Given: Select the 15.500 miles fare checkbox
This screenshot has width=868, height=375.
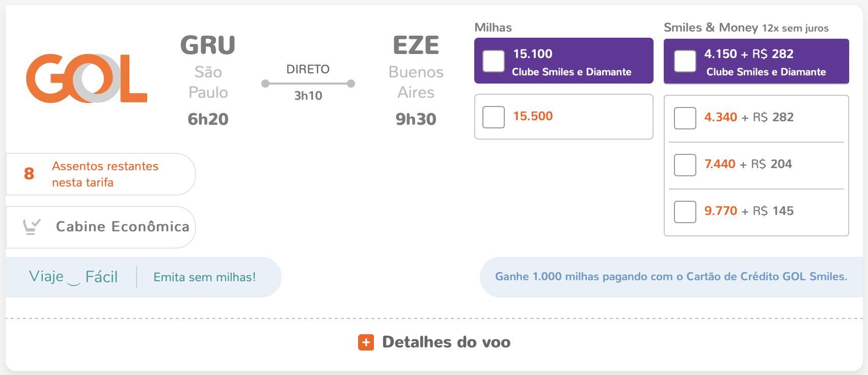Looking at the screenshot, I should point(494,117).
